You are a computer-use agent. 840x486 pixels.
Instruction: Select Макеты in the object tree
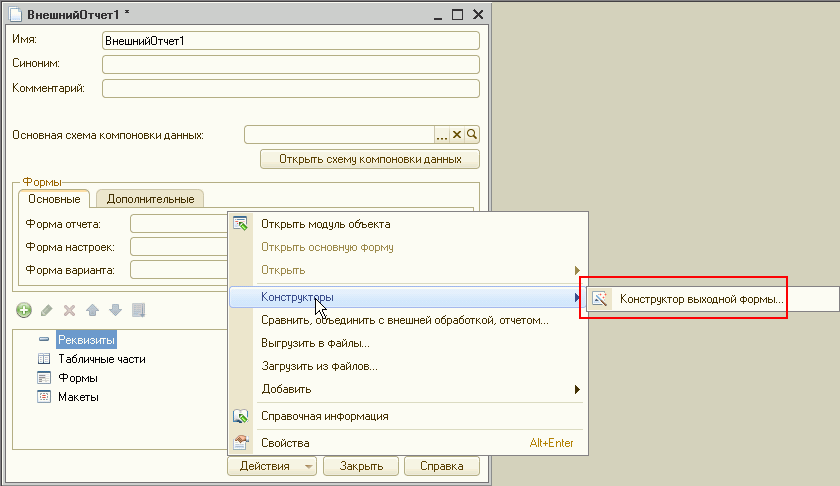pyautogui.click(x=78, y=397)
